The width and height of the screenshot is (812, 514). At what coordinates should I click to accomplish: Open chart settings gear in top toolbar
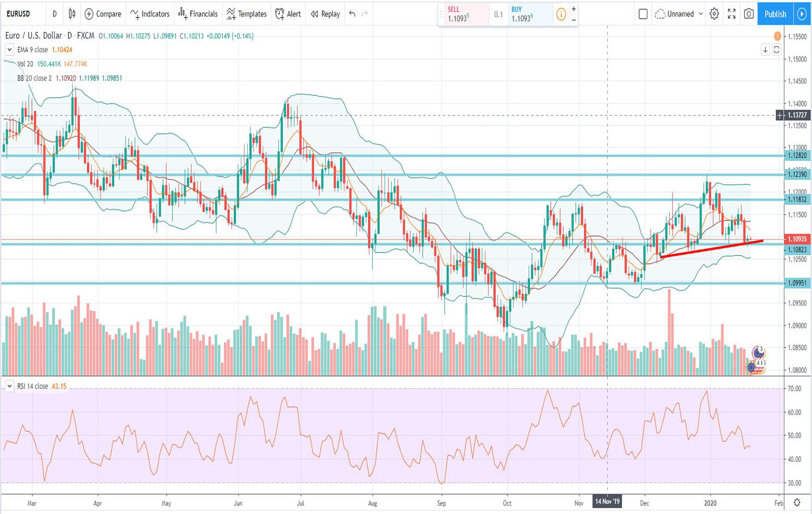click(714, 14)
